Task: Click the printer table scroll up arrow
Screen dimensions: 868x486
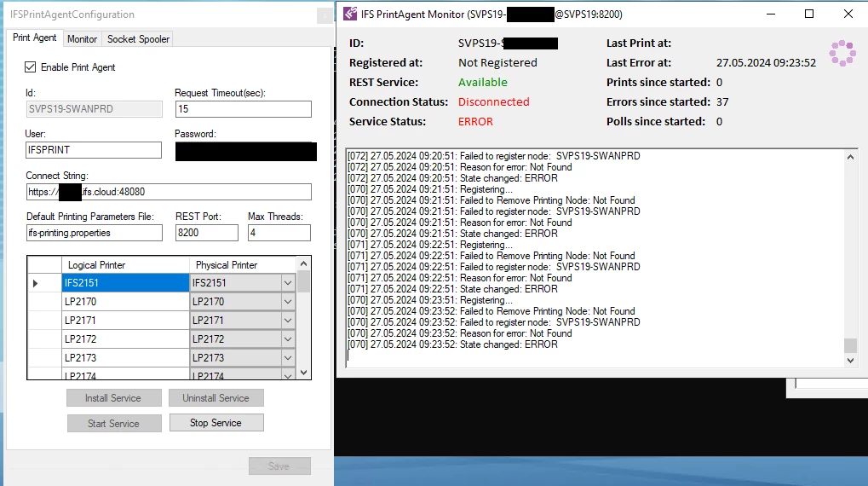Action: tap(303, 263)
